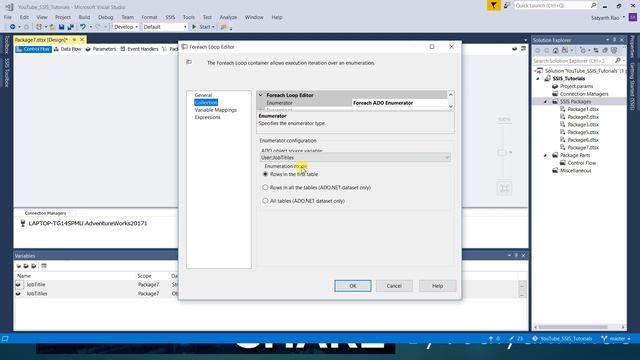This screenshot has width=640, height=360.
Task: Click the Move Variable icon in Variables panel
Action: 26,266
